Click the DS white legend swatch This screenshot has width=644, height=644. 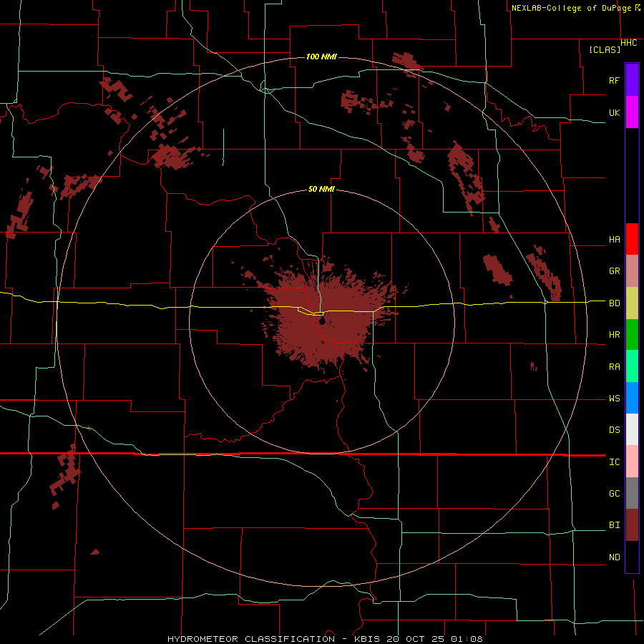pos(632,429)
